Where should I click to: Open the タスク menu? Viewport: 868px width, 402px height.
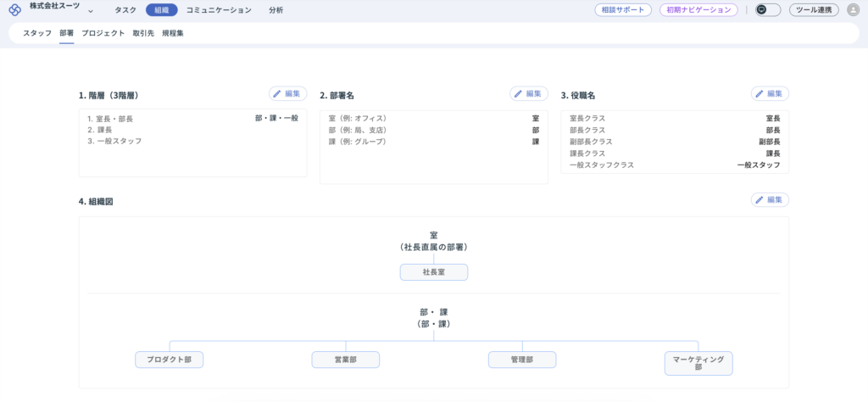(125, 10)
